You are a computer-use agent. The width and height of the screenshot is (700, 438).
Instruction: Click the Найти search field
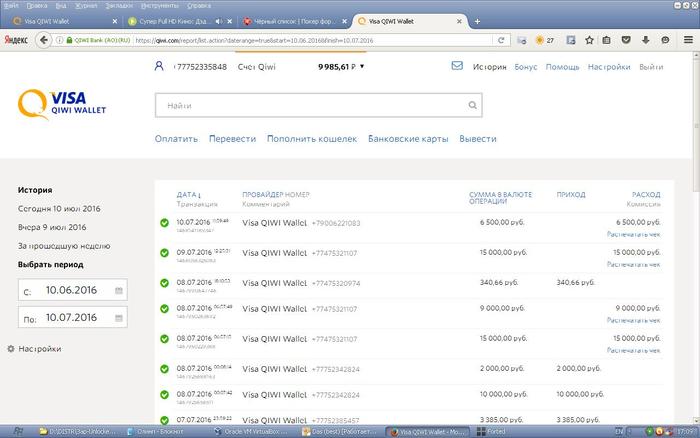(x=319, y=105)
